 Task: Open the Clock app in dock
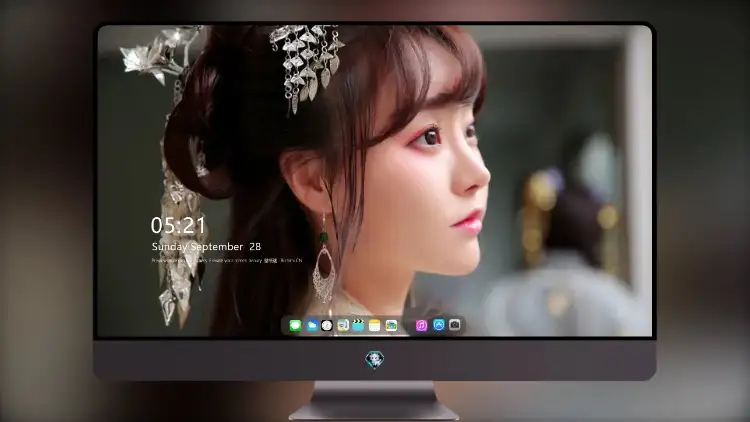(327, 325)
